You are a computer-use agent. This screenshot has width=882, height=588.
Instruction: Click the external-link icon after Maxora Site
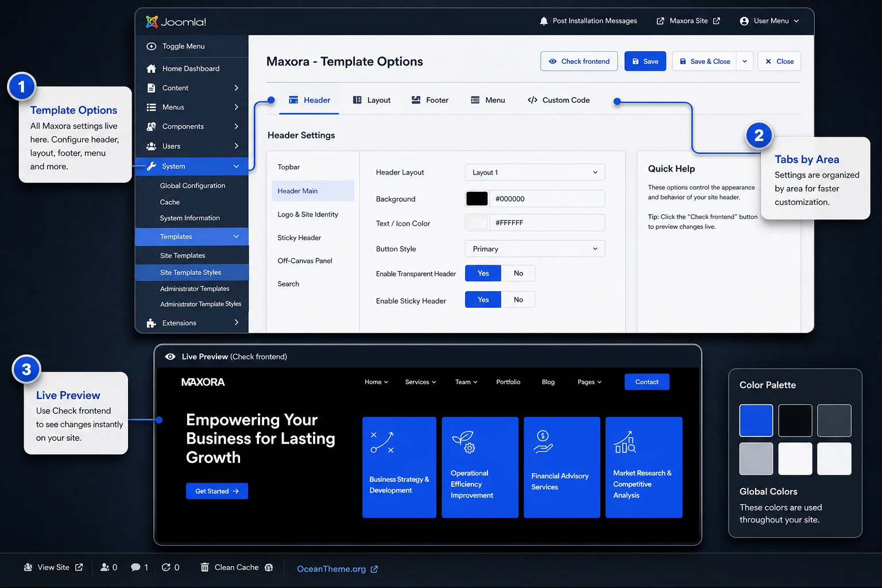[717, 21]
